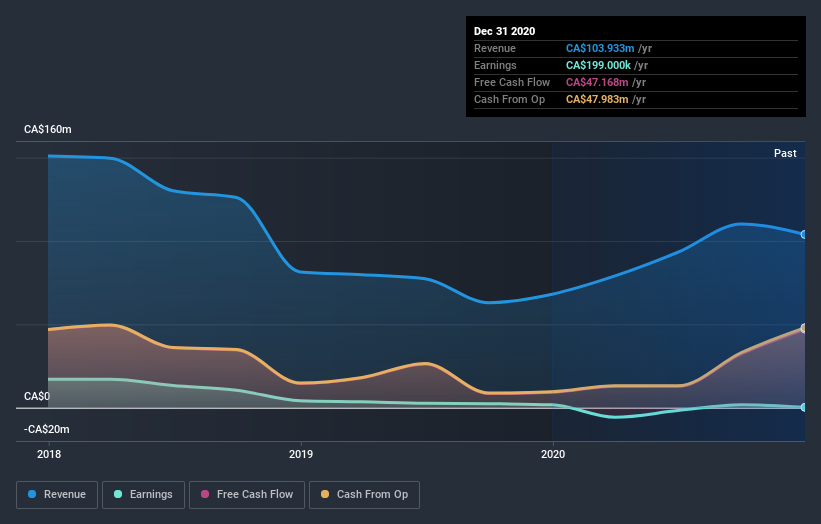Click the Past label on the chart
821x524 pixels.
785,153
